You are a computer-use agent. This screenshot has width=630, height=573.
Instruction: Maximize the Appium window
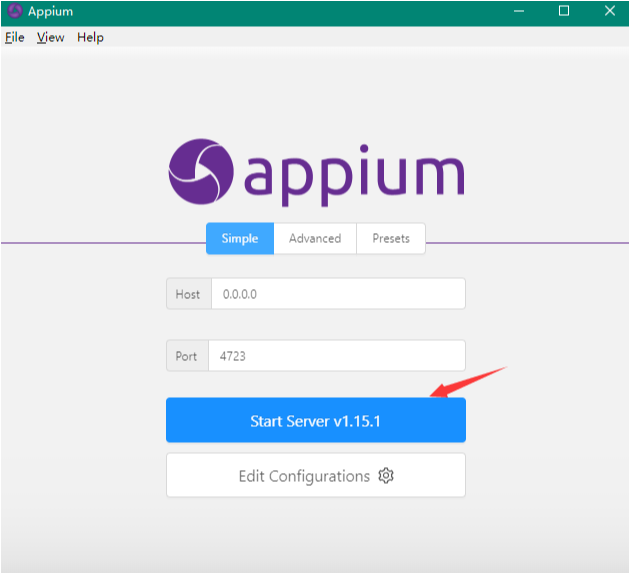point(564,11)
